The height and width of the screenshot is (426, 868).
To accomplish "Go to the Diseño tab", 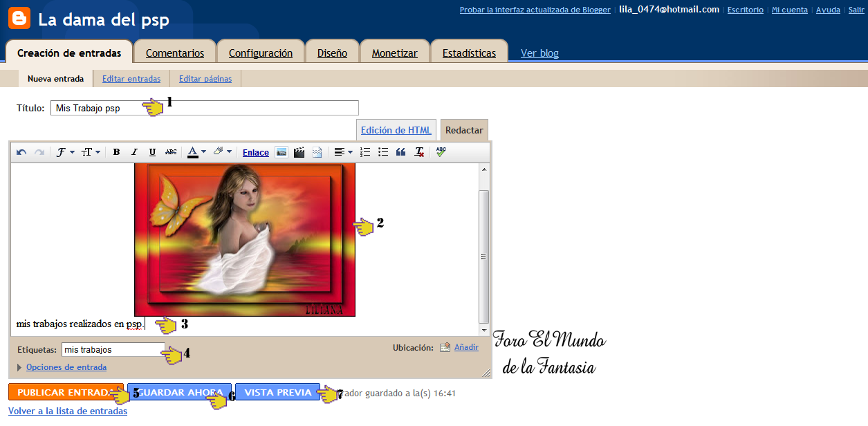I will click(x=333, y=53).
